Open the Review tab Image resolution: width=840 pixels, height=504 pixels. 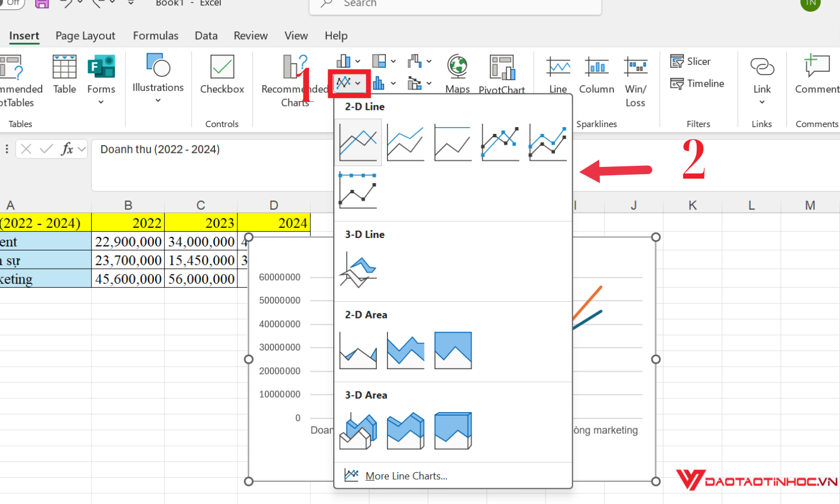[250, 36]
